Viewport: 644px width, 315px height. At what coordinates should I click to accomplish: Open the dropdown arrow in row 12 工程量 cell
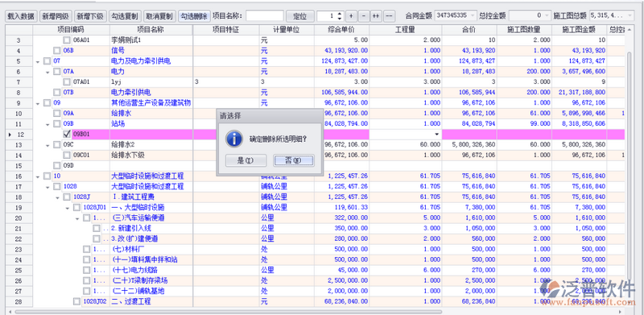point(436,134)
